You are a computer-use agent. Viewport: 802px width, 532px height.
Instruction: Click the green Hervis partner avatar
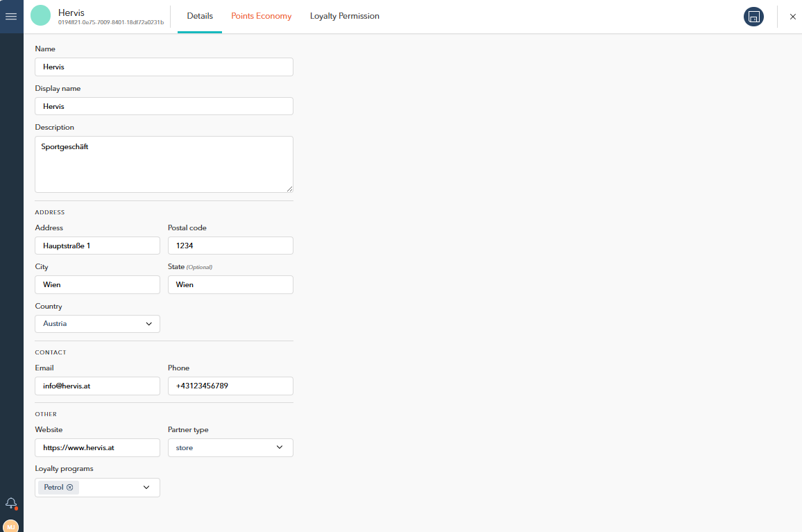[x=40, y=15]
